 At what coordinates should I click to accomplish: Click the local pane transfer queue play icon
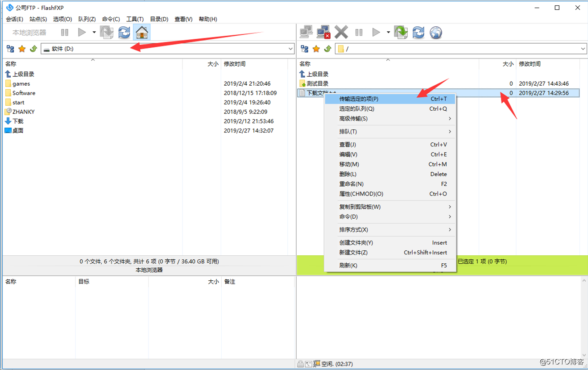82,32
